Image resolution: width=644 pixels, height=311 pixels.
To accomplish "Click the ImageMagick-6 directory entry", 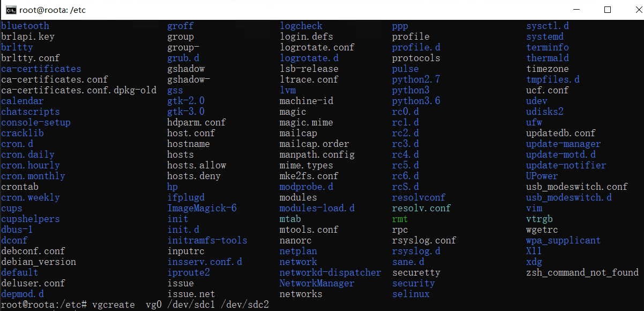I will [x=202, y=208].
